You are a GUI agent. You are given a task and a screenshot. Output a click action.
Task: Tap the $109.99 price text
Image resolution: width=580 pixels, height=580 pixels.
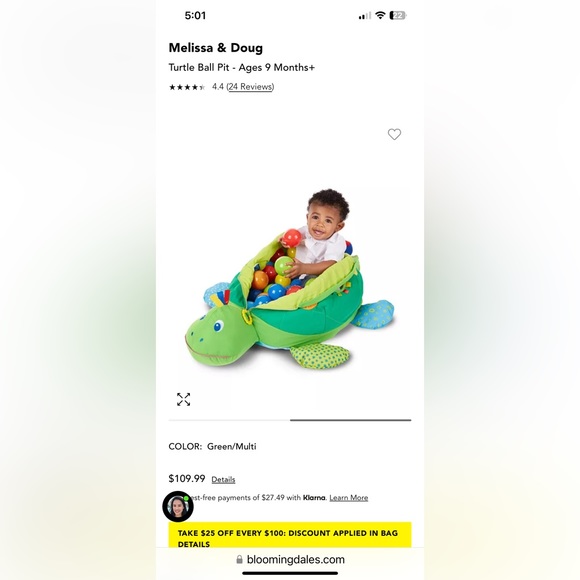tap(187, 478)
